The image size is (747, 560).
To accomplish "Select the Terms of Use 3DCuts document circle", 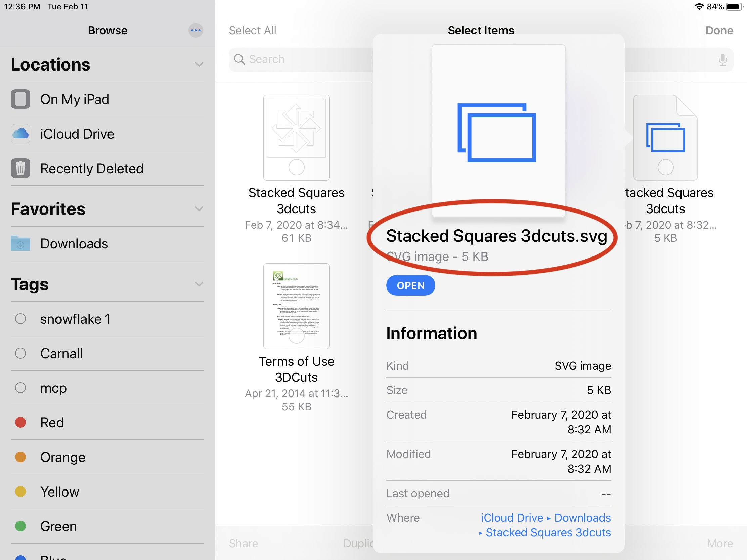I will [296, 336].
